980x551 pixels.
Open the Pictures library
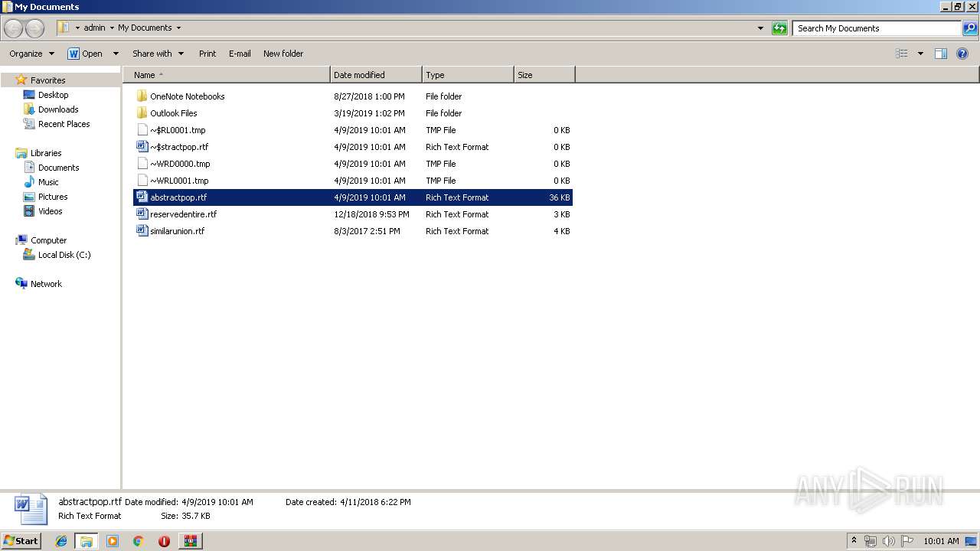pyautogui.click(x=53, y=197)
